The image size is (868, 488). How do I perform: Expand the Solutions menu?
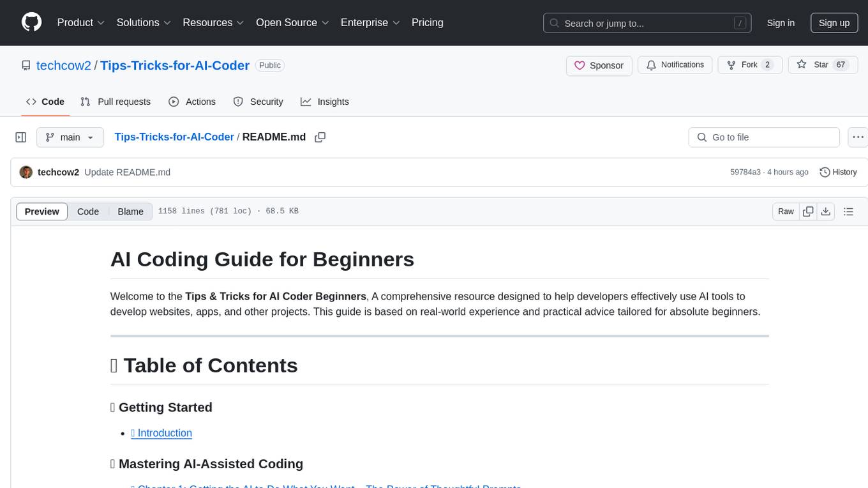pos(144,22)
